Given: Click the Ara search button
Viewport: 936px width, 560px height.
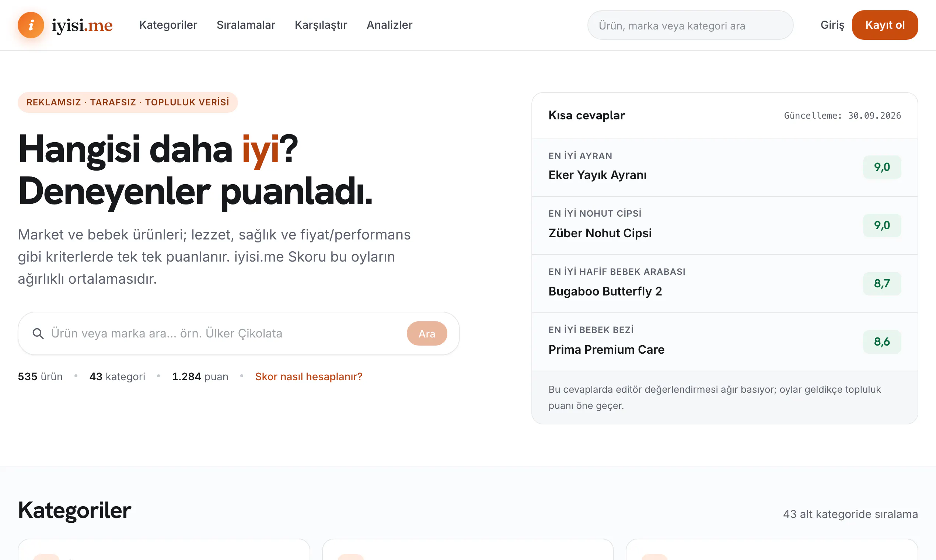Looking at the screenshot, I should pos(427,333).
